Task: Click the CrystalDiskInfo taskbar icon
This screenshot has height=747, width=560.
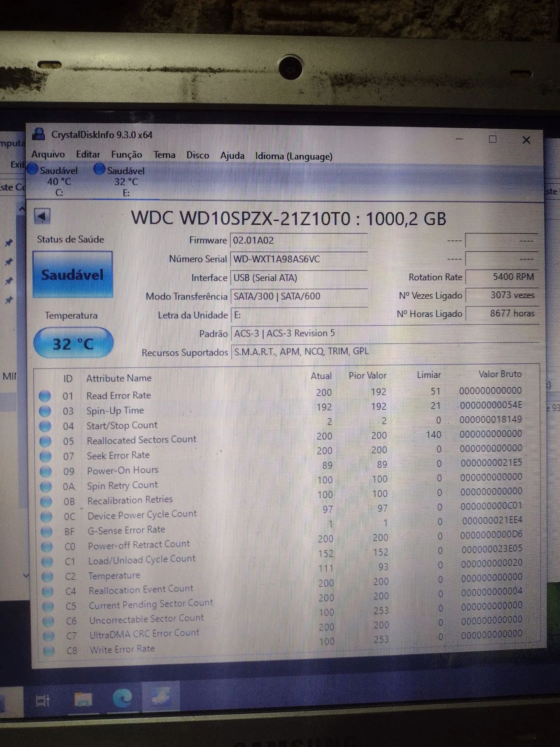Action: tap(161, 696)
